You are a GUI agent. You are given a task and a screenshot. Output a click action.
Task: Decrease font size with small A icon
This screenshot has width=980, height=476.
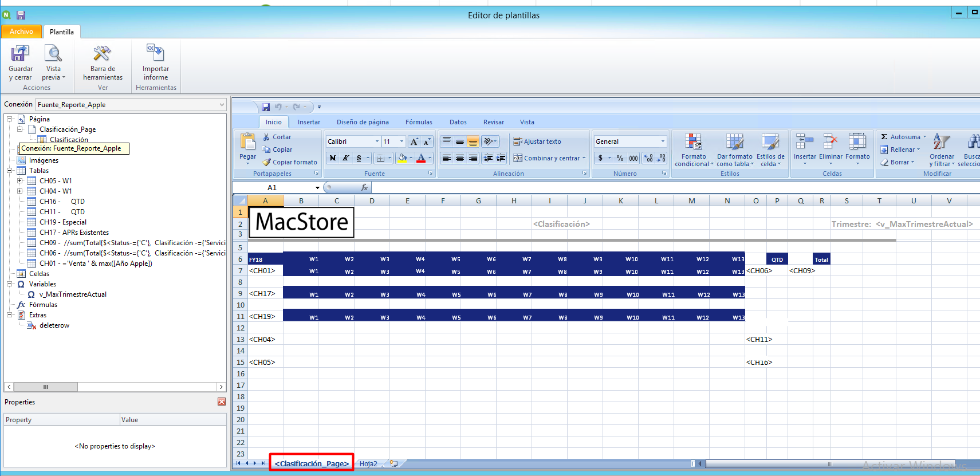pyautogui.click(x=427, y=141)
